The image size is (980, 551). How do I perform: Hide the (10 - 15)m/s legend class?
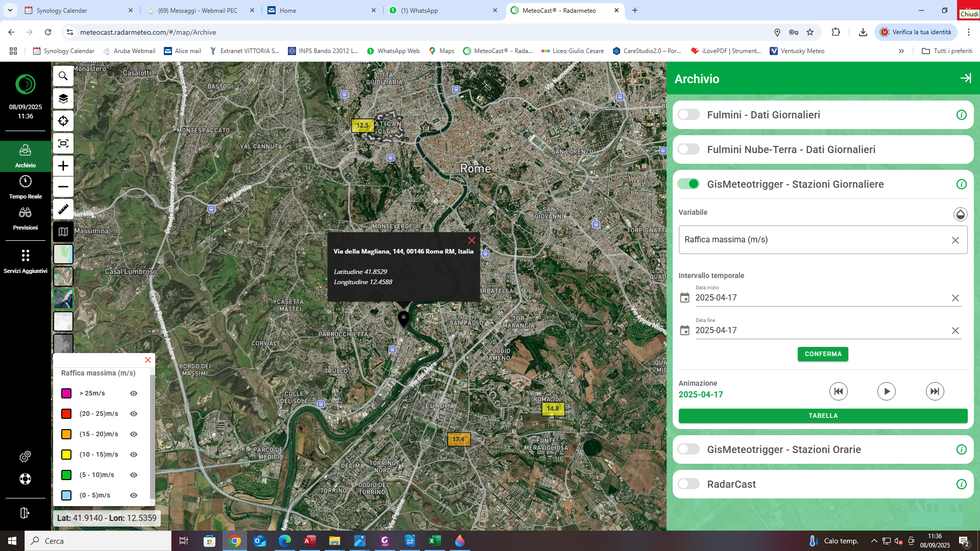(134, 455)
